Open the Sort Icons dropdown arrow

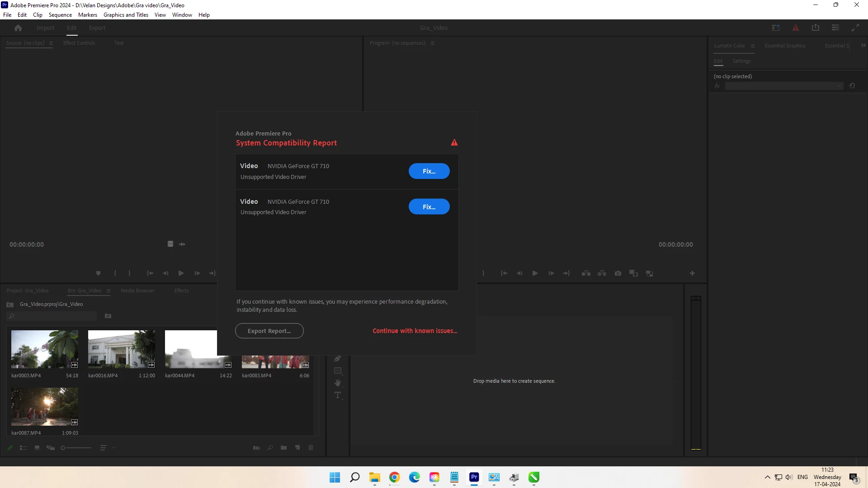click(x=113, y=448)
